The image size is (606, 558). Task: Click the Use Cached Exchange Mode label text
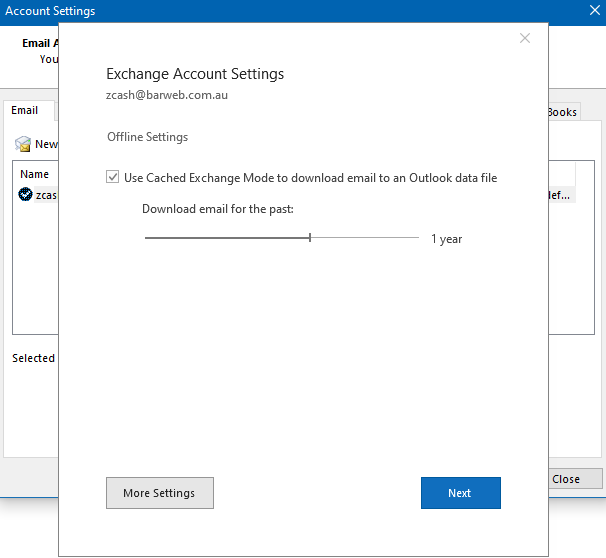coord(310,178)
